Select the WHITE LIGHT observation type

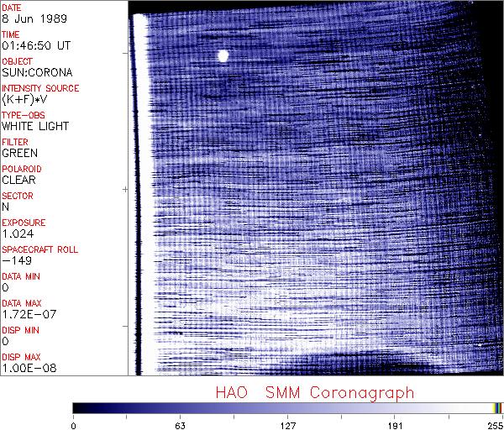[34, 126]
